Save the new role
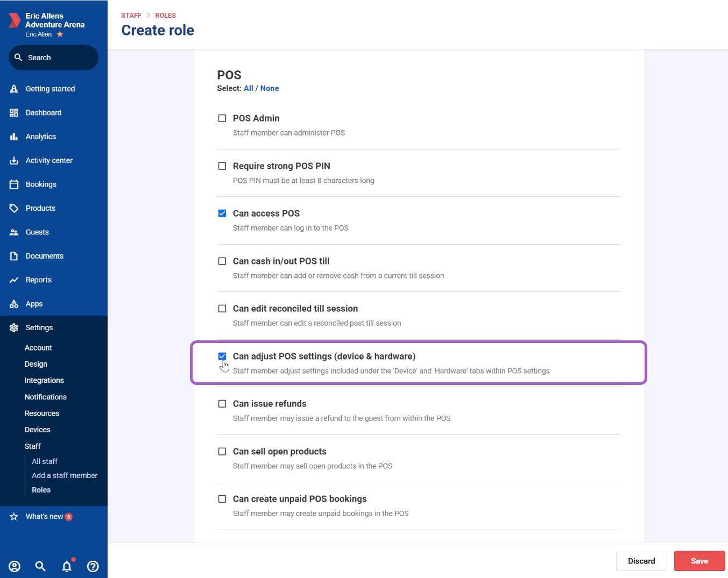The image size is (728, 578). pyautogui.click(x=699, y=561)
